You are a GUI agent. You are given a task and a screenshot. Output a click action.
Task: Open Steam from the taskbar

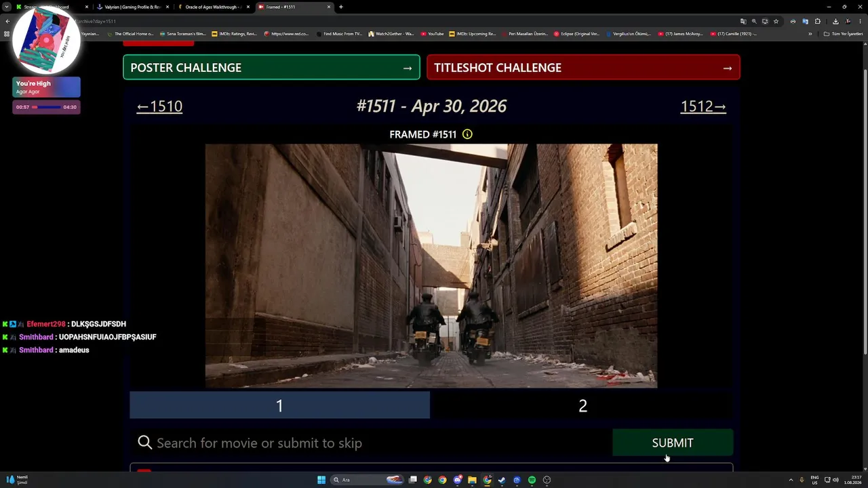502,480
